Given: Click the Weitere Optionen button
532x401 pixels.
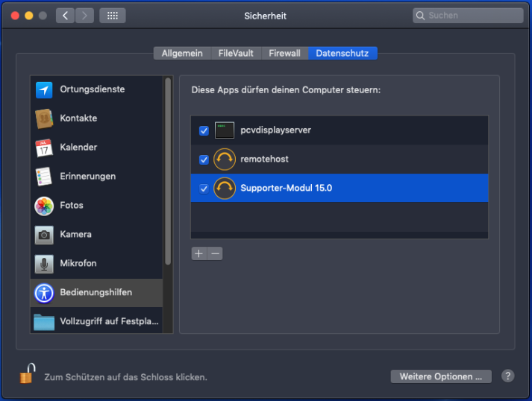Looking at the screenshot, I should tap(441, 376).
